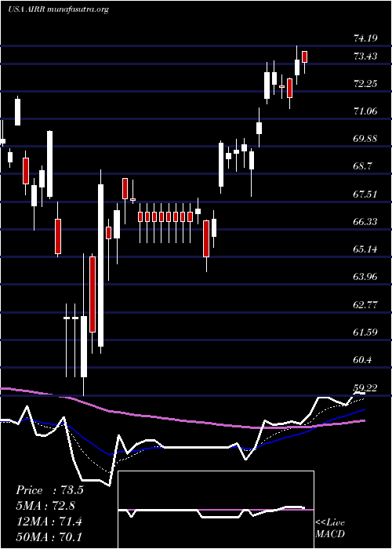This screenshot has width=392, height=549.
Task: Click the latest red candlestick near 73.43
Action: coord(304,56)
